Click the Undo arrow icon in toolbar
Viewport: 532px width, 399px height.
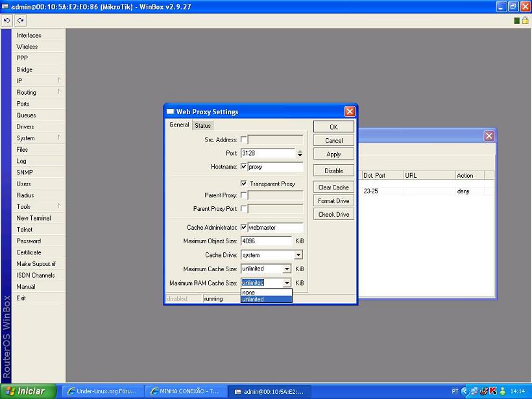coord(6,21)
